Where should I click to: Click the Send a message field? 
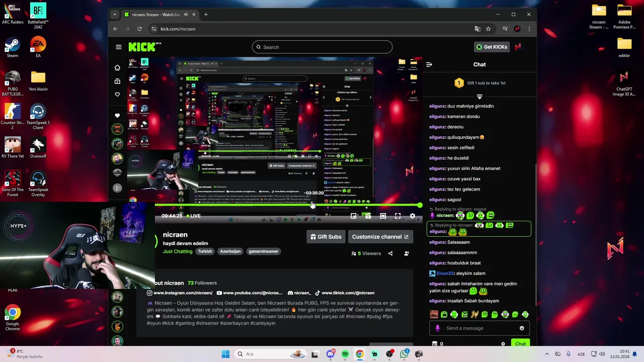pyautogui.click(x=479, y=328)
